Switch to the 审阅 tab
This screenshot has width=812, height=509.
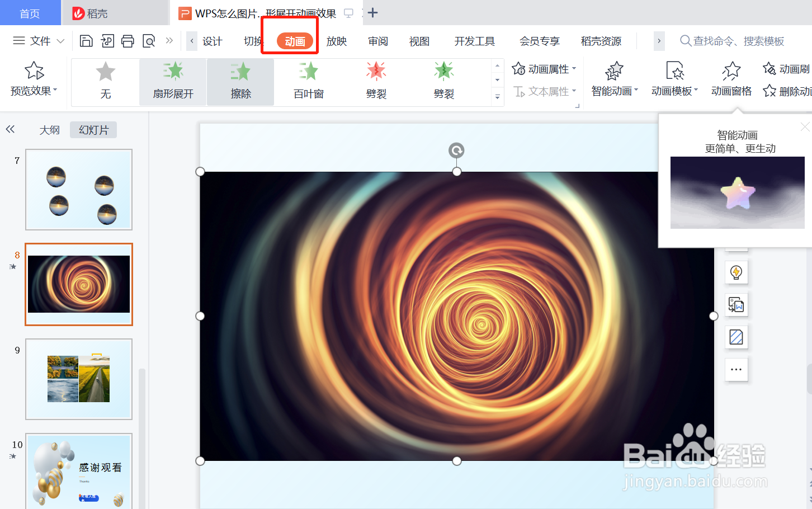coord(378,41)
